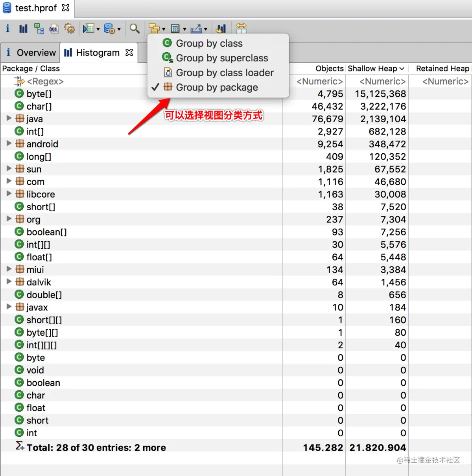The width and height of the screenshot is (472, 476).
Task: Expand the android package row
Action: [x=9, y=144]
